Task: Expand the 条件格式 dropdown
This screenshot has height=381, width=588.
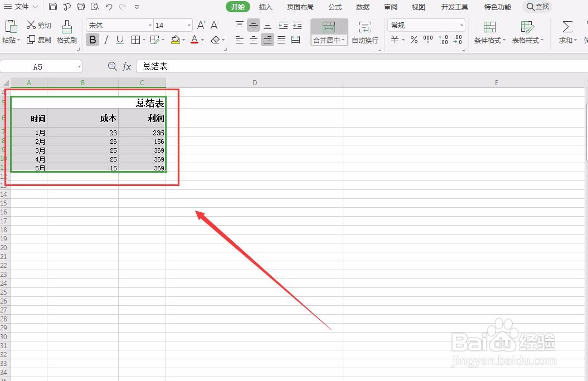Action: point(504,40)
